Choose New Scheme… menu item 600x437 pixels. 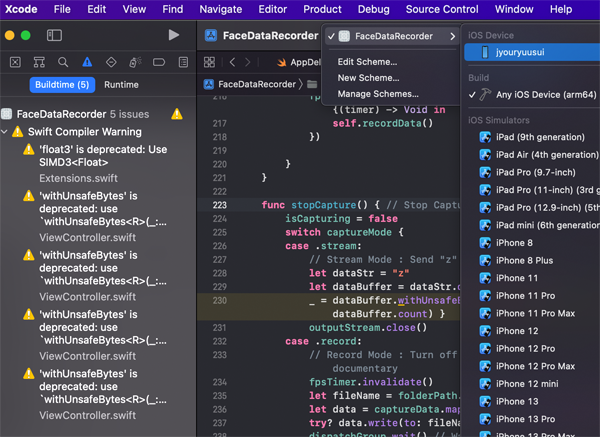click(368, 78)
